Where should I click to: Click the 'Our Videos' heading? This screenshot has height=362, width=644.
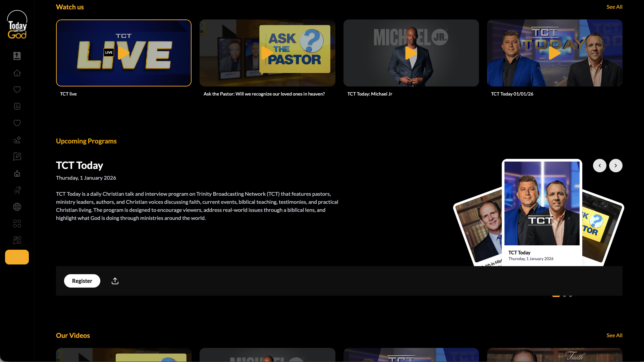[73, 336]
